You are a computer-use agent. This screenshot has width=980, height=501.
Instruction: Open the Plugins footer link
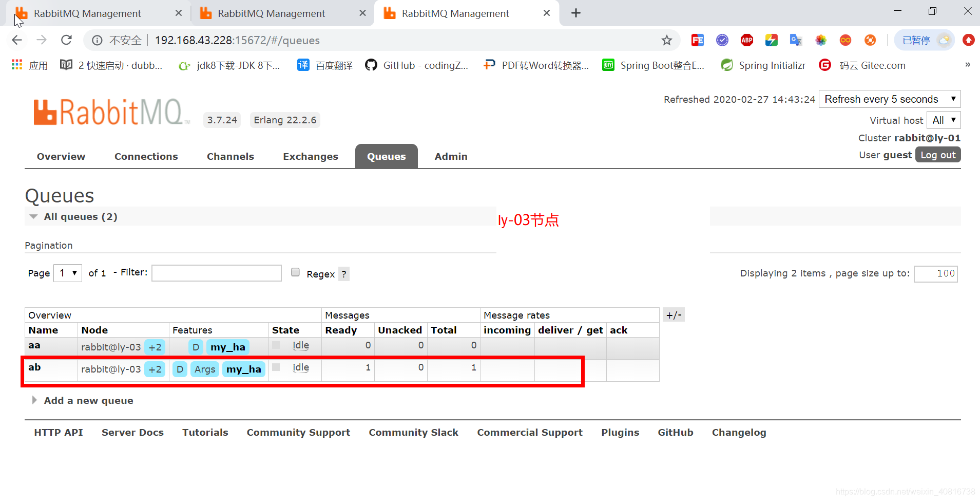[x=620, y=432]
